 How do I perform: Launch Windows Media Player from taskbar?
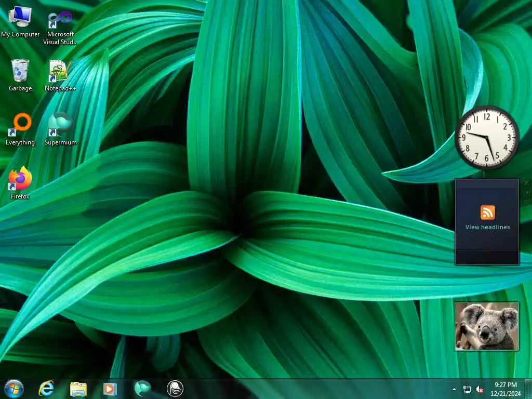click(110, 389)
